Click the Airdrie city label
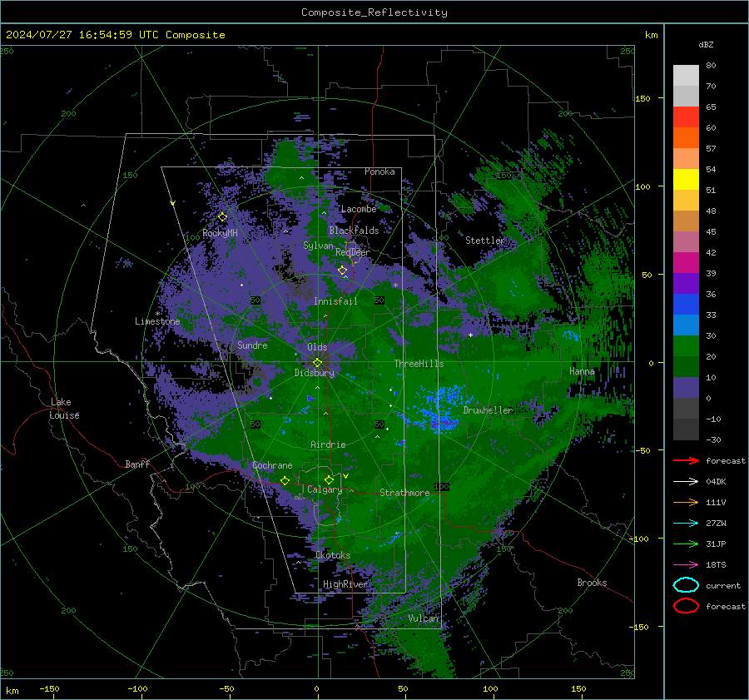Viewport: 749px width, 700px height. point(328,444)
